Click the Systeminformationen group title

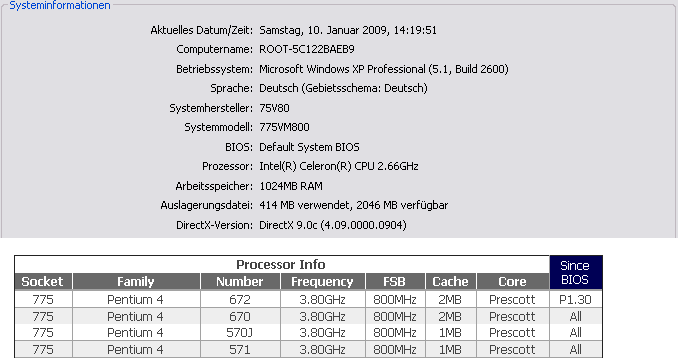point(60,6)
